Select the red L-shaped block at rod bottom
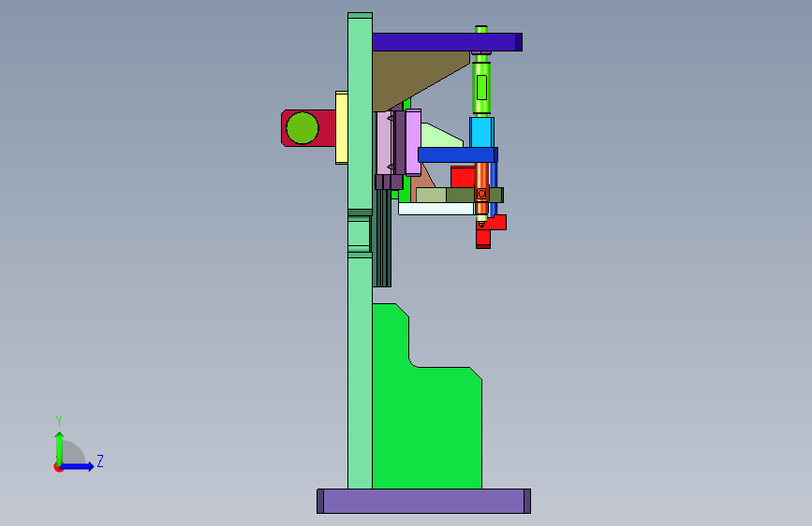This screenshot has width=812, height=526. pyautogui.click(x=491, y=231)
